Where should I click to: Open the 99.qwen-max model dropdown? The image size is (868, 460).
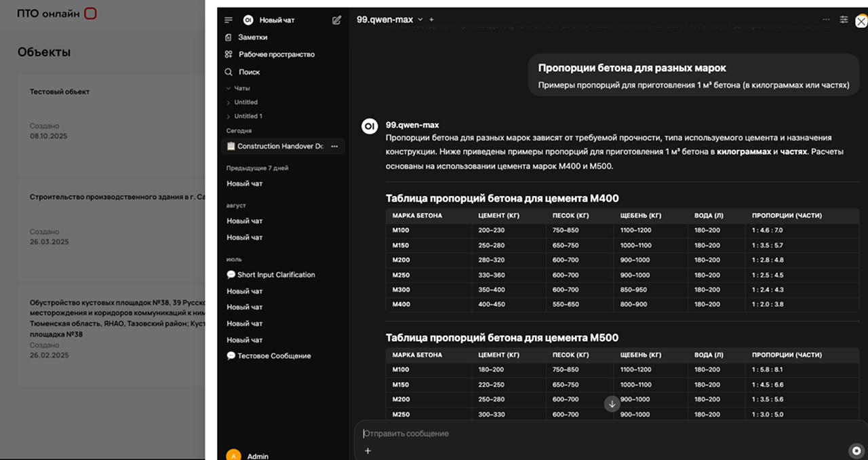click(x=389, y=20)
